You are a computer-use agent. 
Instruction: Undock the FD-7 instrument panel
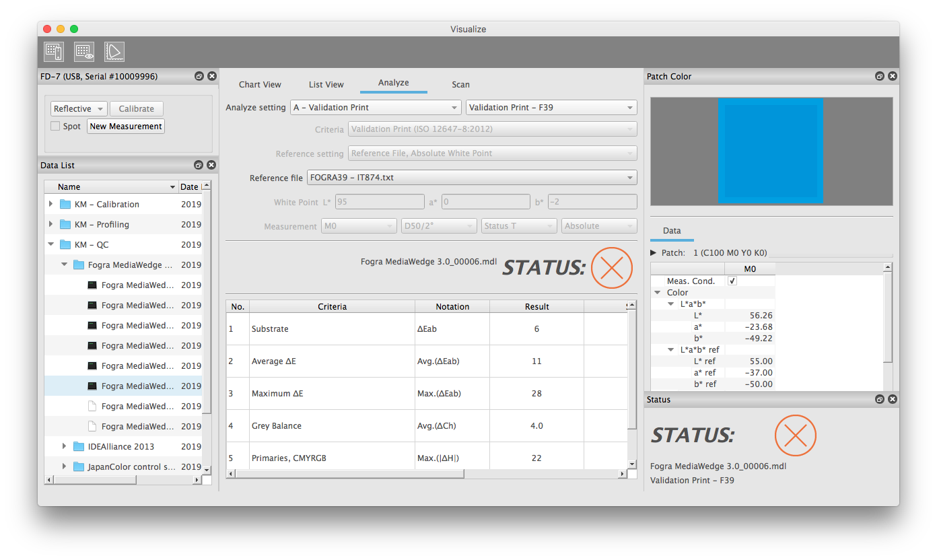click(x=199, y=77)
